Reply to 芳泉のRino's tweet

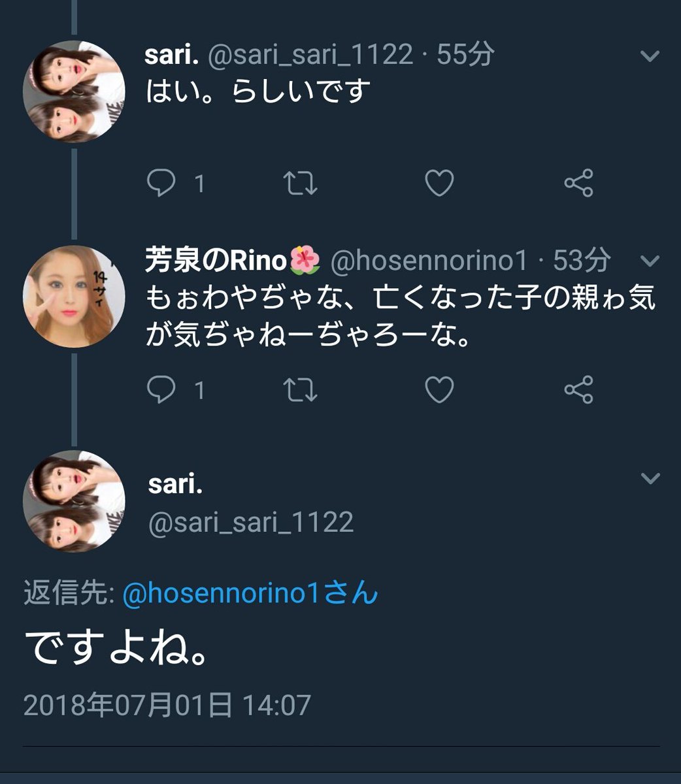(161, 390)
